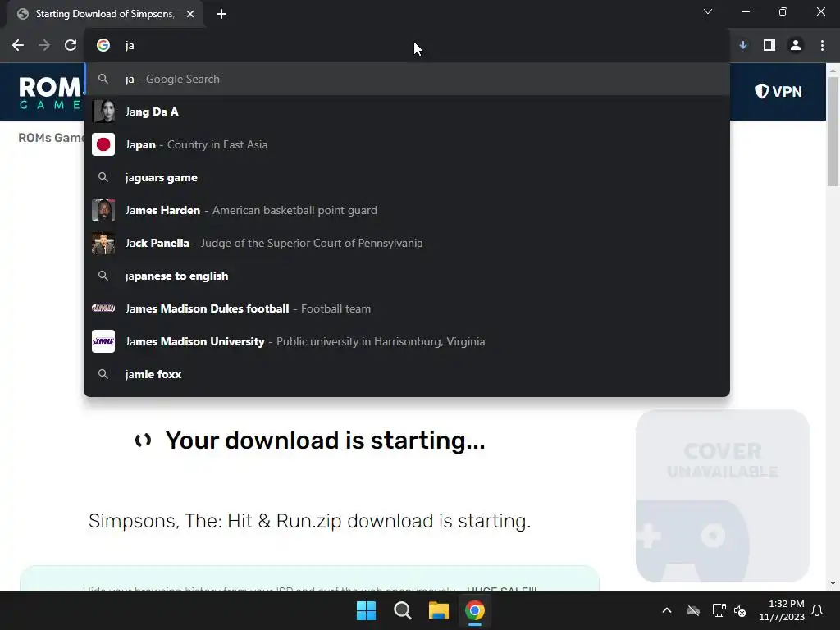Open the notification bell icon
Screen dimensions: 840x630
[818, 610]
